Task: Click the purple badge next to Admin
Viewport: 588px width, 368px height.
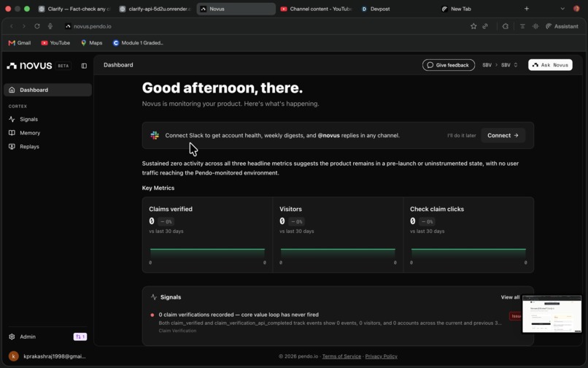Action: 80,337
